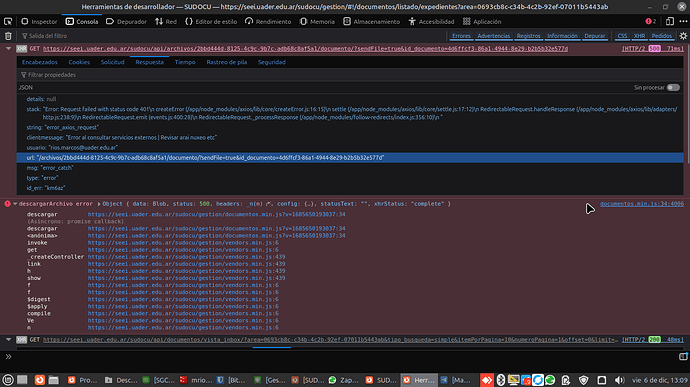Open the Depurador tab

click(x=126, y=21)
